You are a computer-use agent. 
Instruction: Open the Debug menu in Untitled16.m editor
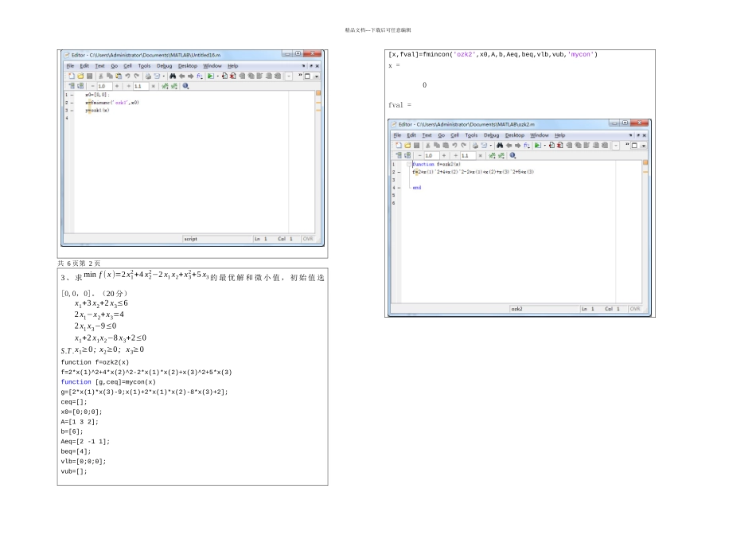pos(164,66)
